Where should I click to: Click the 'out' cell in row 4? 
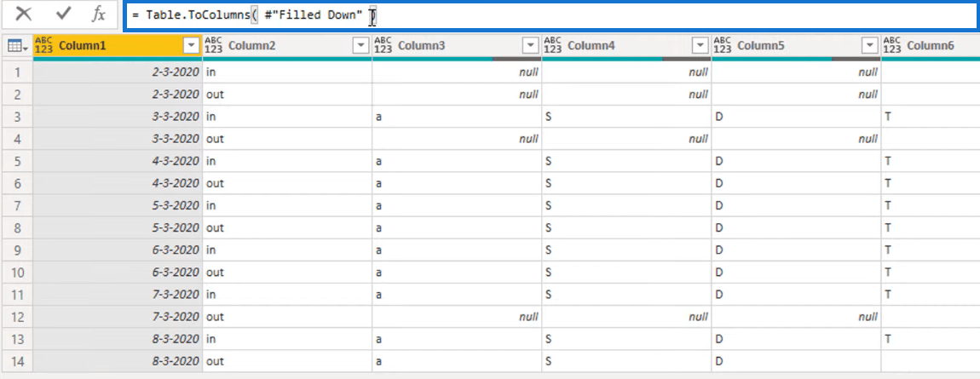[x=287, y=139]
